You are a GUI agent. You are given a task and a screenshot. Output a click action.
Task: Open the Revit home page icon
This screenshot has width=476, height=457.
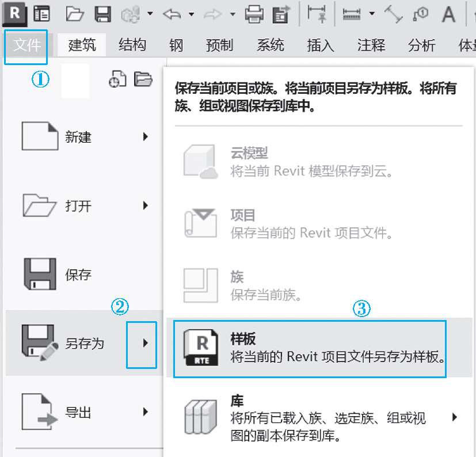pyautogui.click(x=41, y=14)
